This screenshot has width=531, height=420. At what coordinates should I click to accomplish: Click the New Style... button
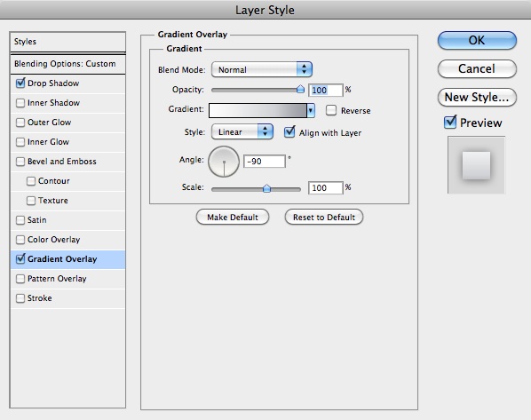(477, 97)
